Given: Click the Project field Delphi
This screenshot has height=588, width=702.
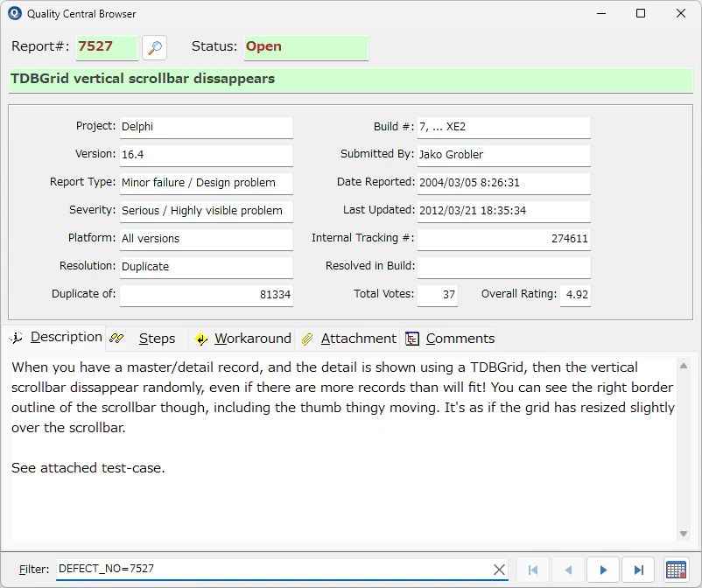Looking at the screenshot, I should pyautogui.click(x=207, y=127).
